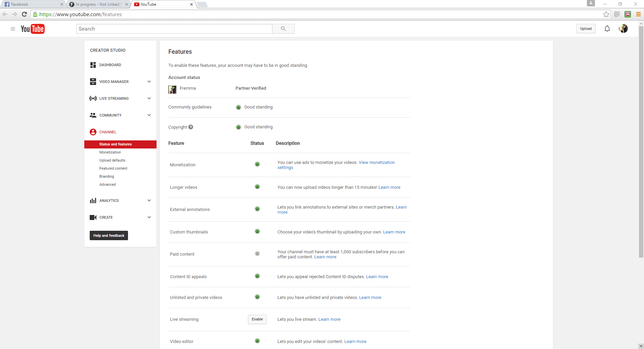Click Learn more for Custom thumbnails
Screen dimensions: 644x349
pos(394,232)
